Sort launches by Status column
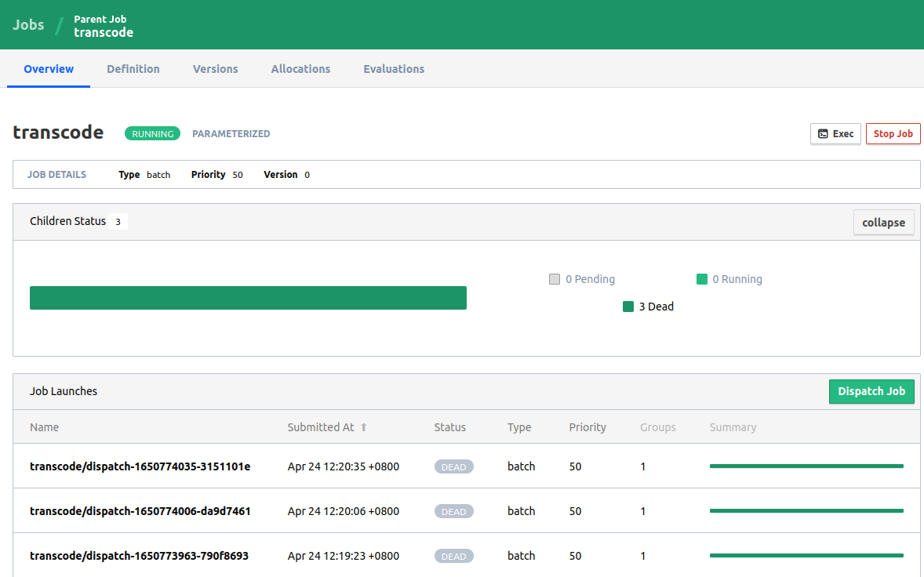 pos(449,427)
